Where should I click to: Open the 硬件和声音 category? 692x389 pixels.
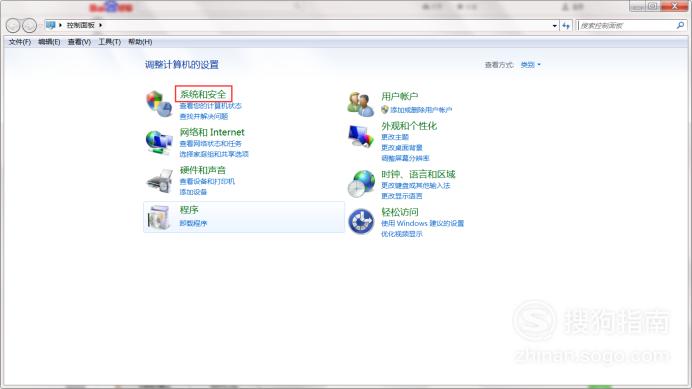pos(203,170)
